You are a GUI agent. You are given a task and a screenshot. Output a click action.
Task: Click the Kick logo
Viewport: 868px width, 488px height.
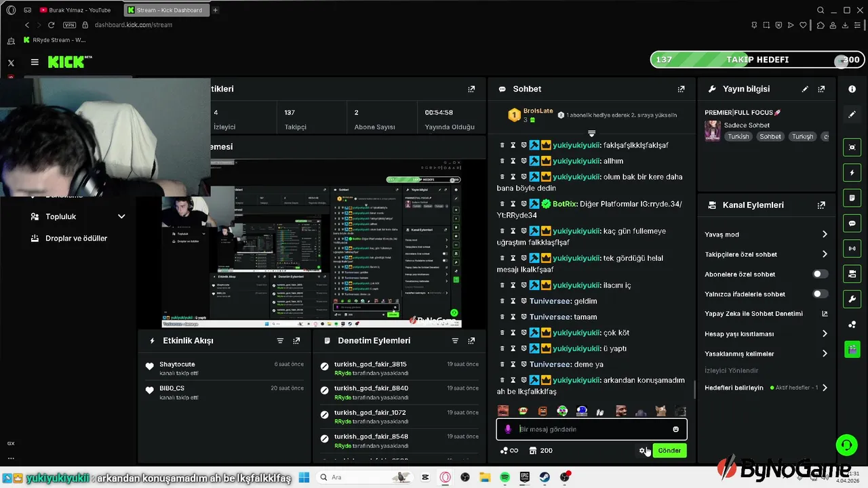(70, 62)
